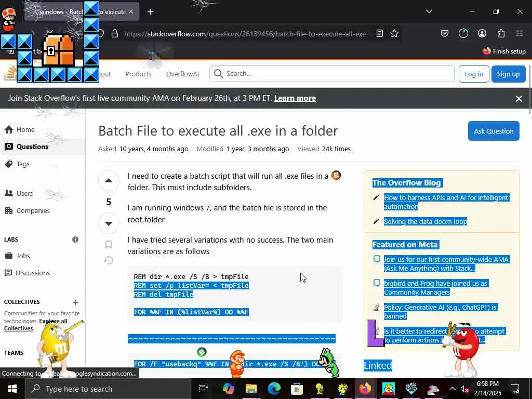Open How to harness APIs blog link
This screenshot has width=532, height=399.
coord(446,202)
